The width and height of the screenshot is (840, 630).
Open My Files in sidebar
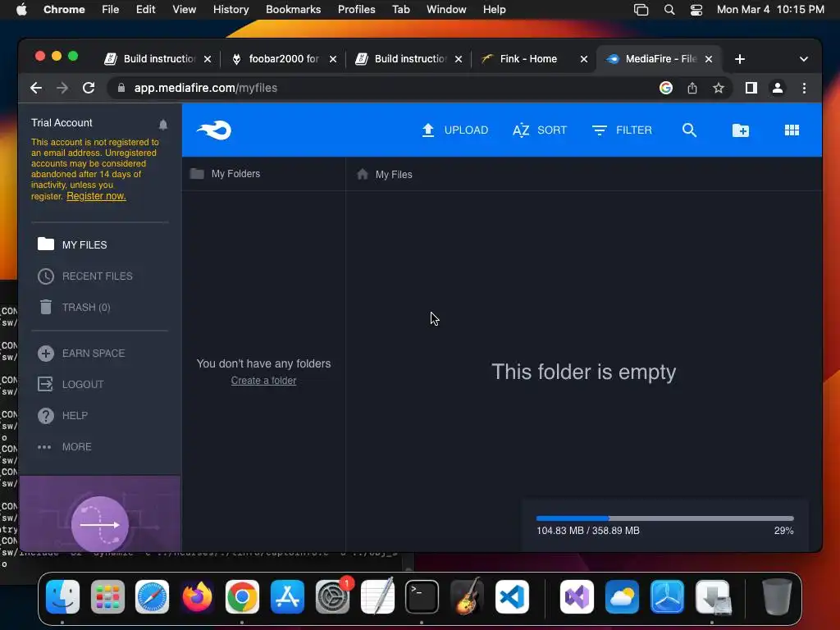(x=72, y=244)
